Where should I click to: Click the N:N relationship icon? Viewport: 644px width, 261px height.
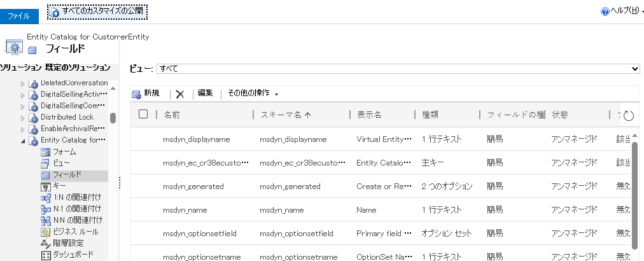pyautogui.click(x=45, y=221)
